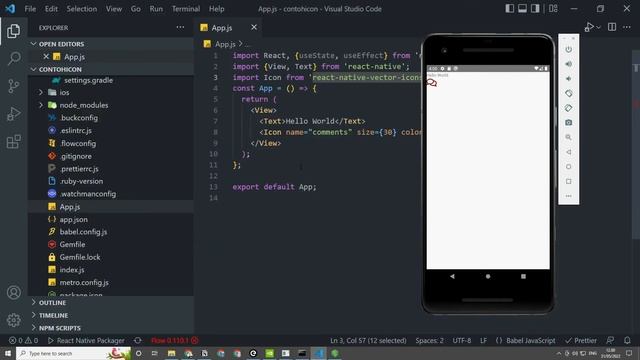This screenshot has height=360, width=640.
Task: Click the emulator volume up button
Action: click(x=569, y=64)
